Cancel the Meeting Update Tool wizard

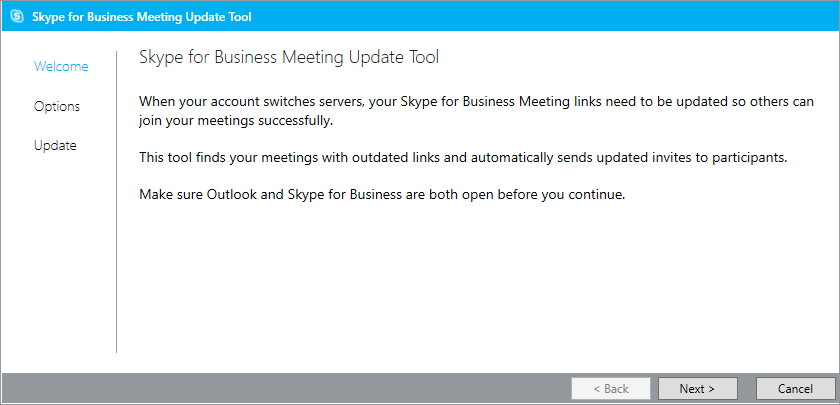click(x=795, y=388)
